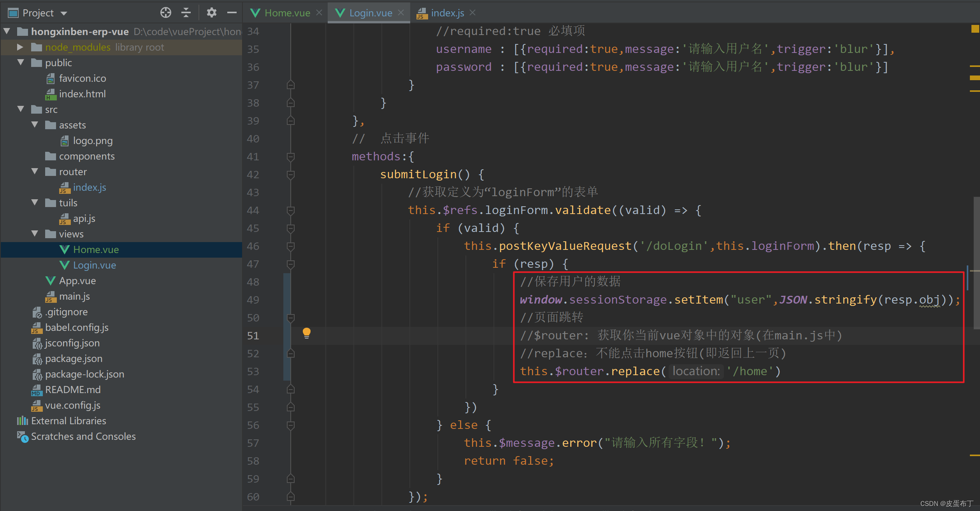
Task: Fold postKeyValueRequest callback at line 46
Action: tap(290, 246)
